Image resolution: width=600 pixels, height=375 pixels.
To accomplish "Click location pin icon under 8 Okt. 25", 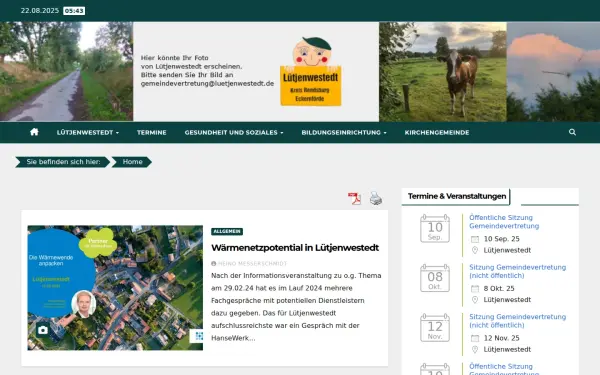I will [475, 300].
